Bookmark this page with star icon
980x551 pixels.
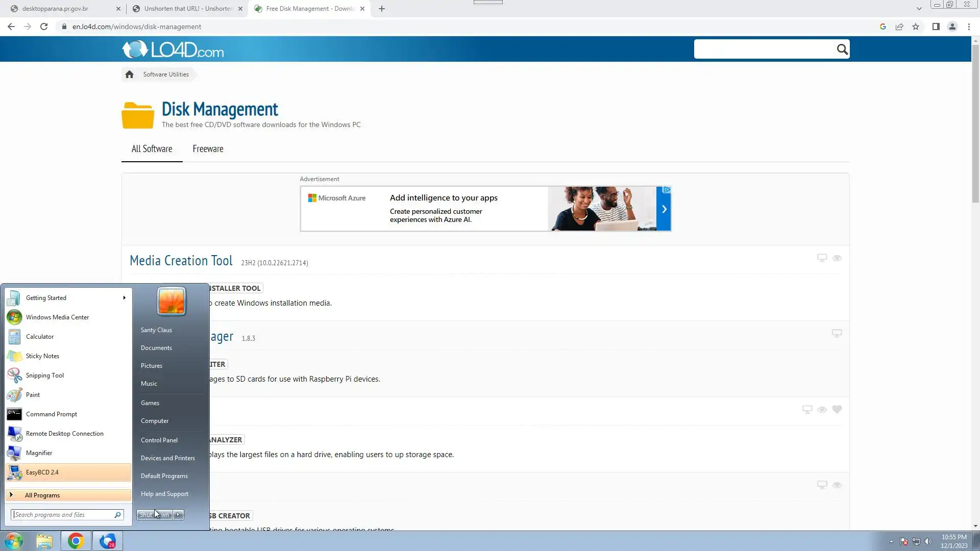click(916, 27)
